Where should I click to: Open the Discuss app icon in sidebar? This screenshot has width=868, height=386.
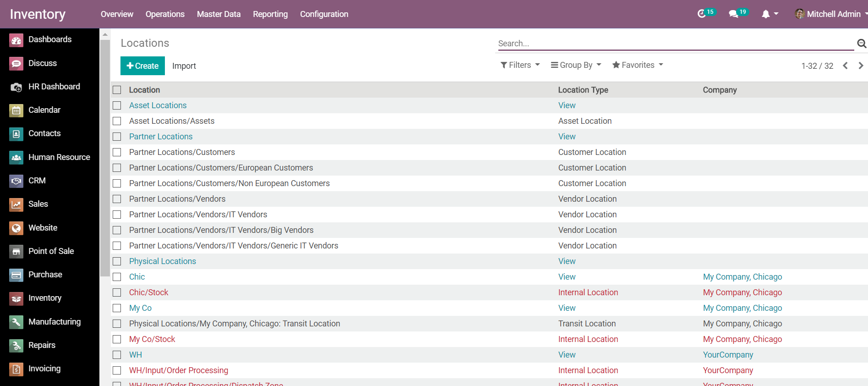(x=16, y=64)
